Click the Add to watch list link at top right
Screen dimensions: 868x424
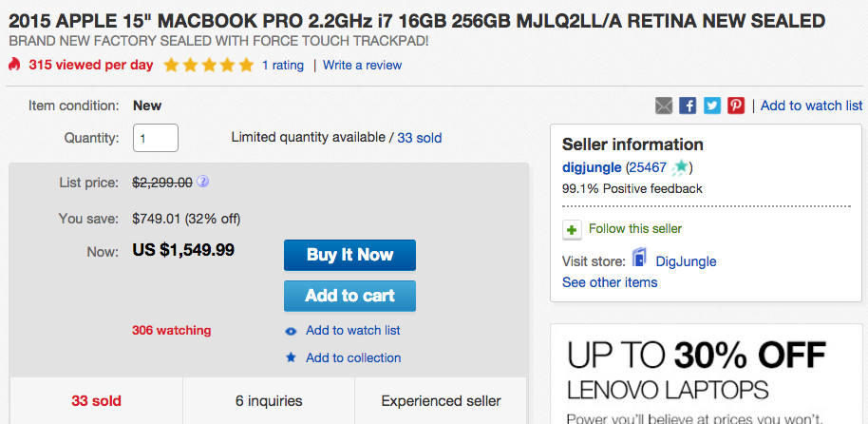[x=812, y=106]
